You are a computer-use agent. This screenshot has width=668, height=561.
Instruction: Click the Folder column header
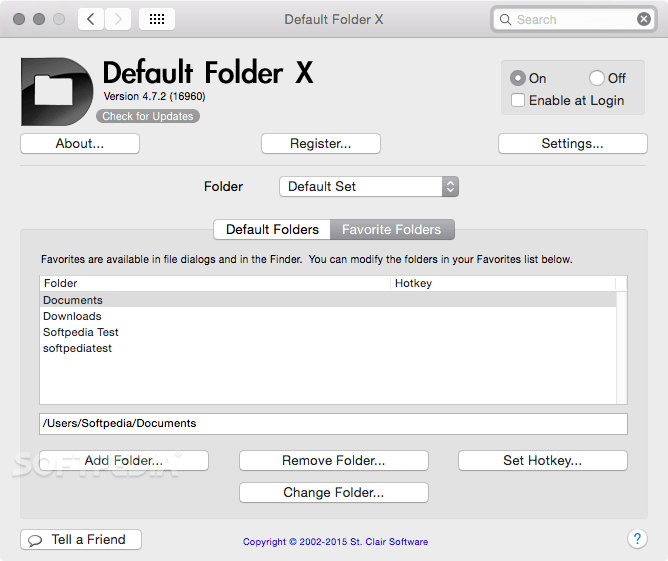[x=215, y=283]
